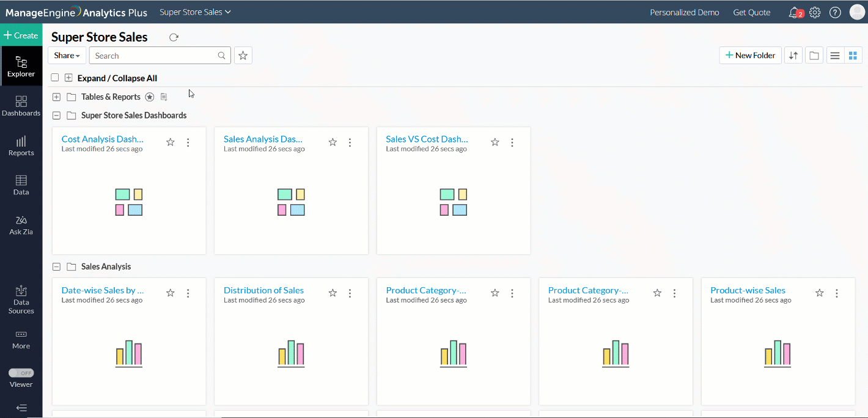Open the notifications bell
This screenshot has width=868, height=418.
point(794,12)
